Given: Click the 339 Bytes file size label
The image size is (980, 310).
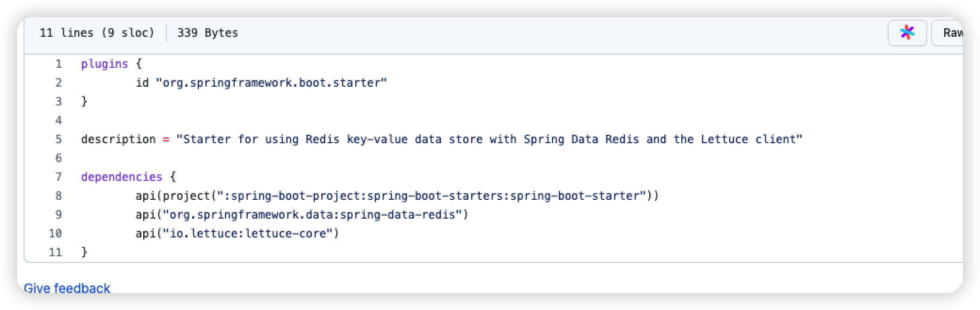Looking at the screenshot, I should click(x=207, y=33).
